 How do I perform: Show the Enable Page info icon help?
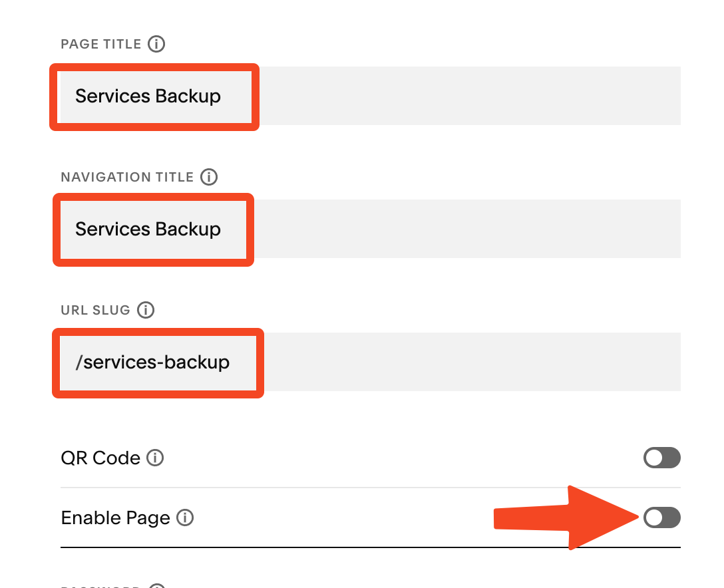coord(185,517)
